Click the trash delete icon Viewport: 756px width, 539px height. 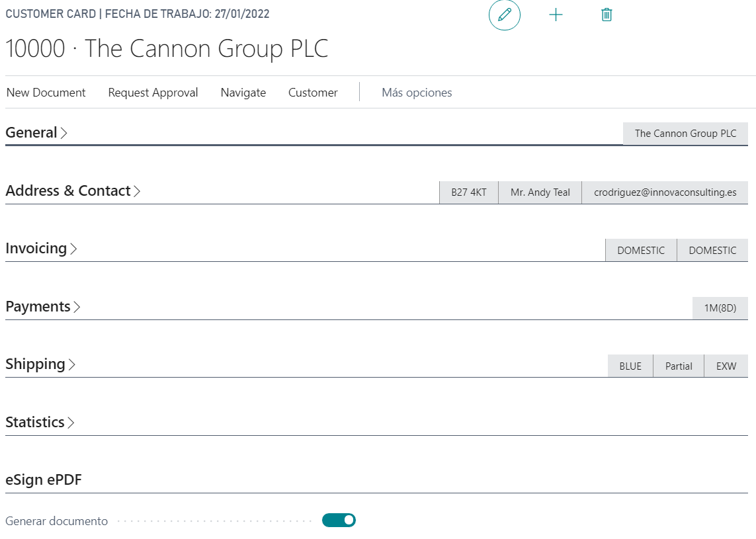[607, 15]
